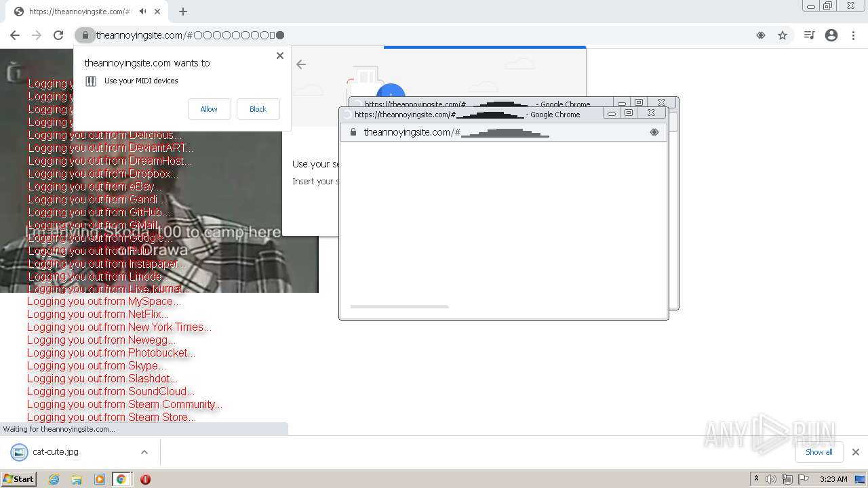Image resolution: width=868 pixels, height=488 pixels.
Task: Show hidden system tray icons
Action: point(756,479)
